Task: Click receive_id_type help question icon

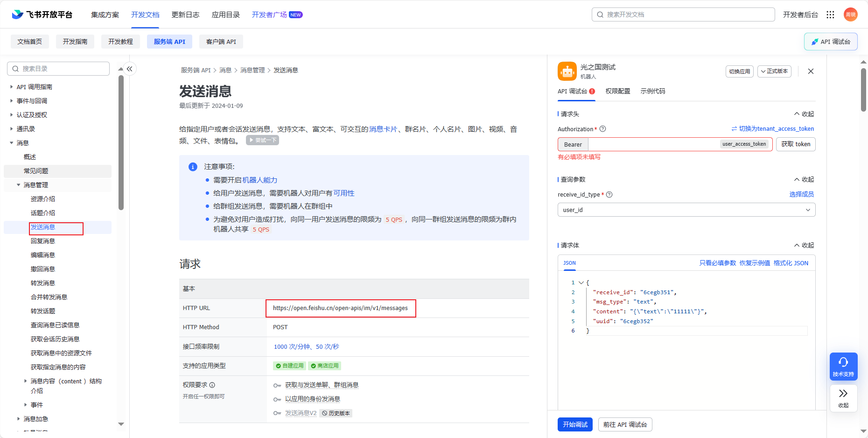Action: [609, 195]
